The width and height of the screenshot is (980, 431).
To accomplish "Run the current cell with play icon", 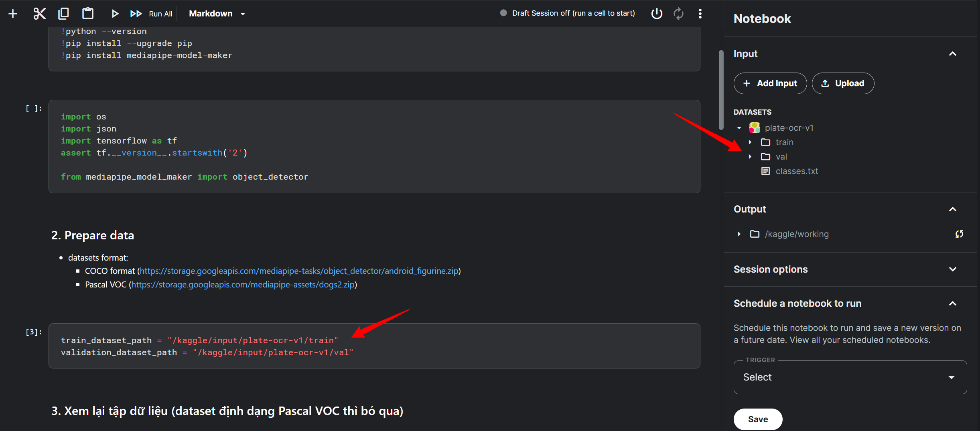I will click(115, 14).
